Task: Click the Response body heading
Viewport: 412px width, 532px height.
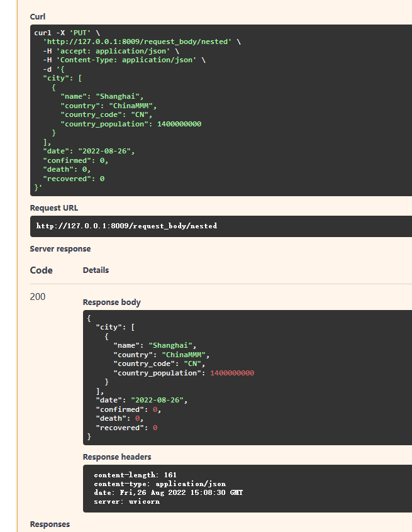Action: click(112, 302)
